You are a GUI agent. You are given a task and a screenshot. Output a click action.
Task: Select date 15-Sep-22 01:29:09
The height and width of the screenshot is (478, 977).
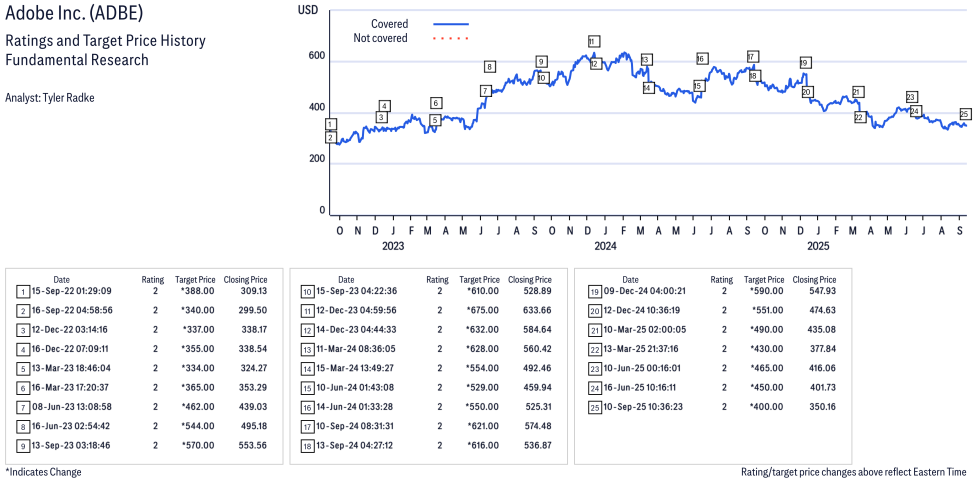pos(72,290)
